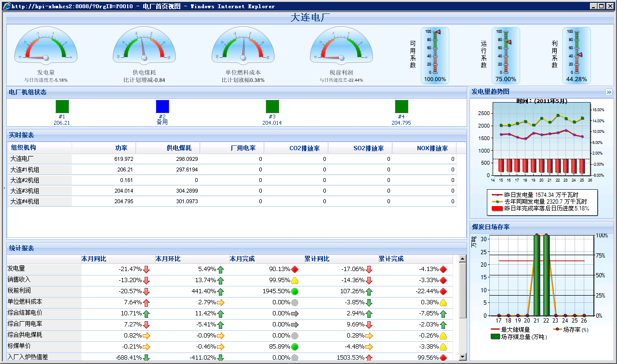Select the 大连电厂 row in 实时报表
Viewport: 617px width, 364px height.
click(x=232, y=159)
